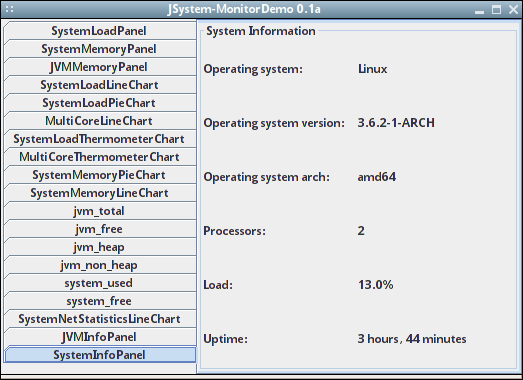
Task: Select the JVMMemoryPanel tab
Action: click(100, 67)
